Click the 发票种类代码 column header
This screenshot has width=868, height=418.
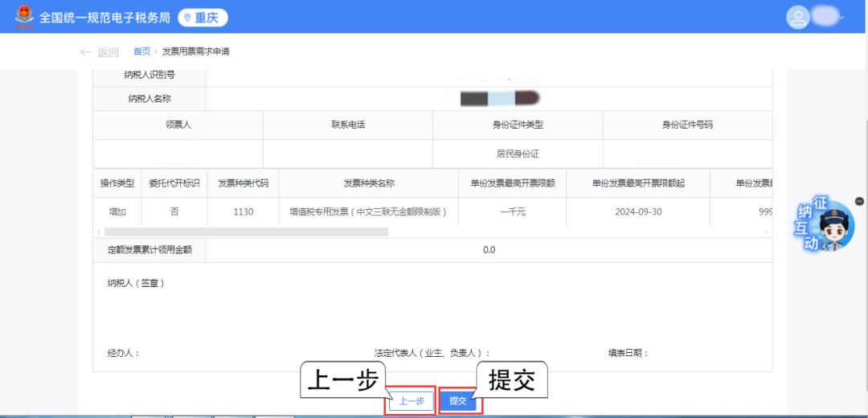coord(243,183)
